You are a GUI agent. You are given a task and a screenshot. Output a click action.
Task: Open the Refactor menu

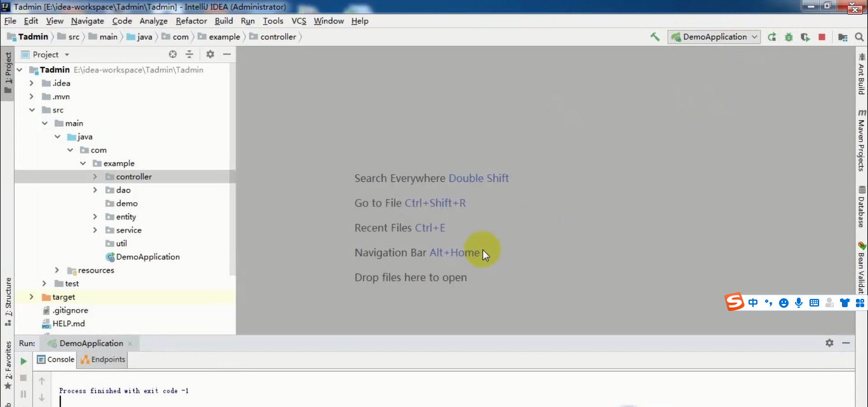coord(191,21)
